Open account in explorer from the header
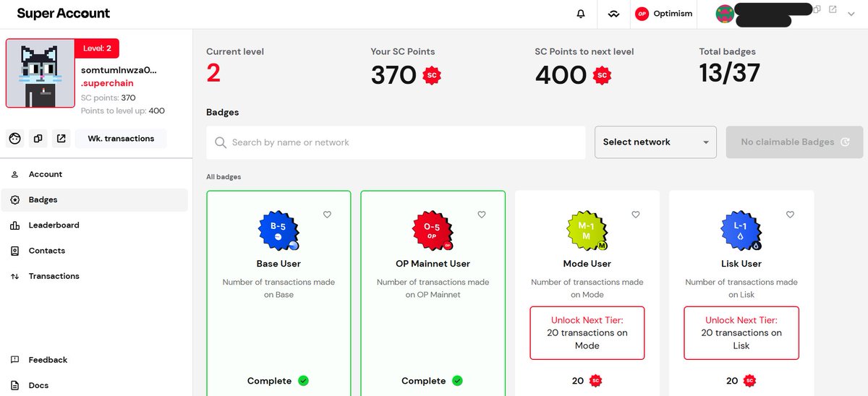 coord(833,9)
